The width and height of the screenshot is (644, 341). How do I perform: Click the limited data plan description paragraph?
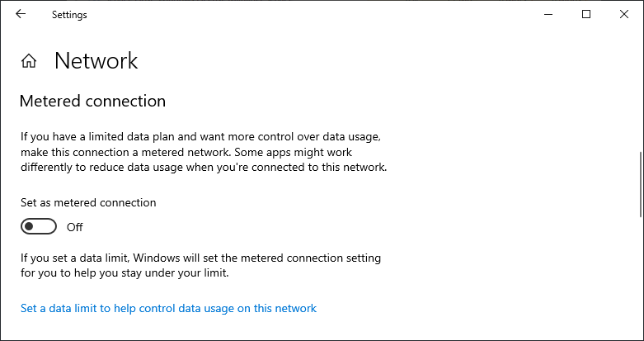(203, 151)
